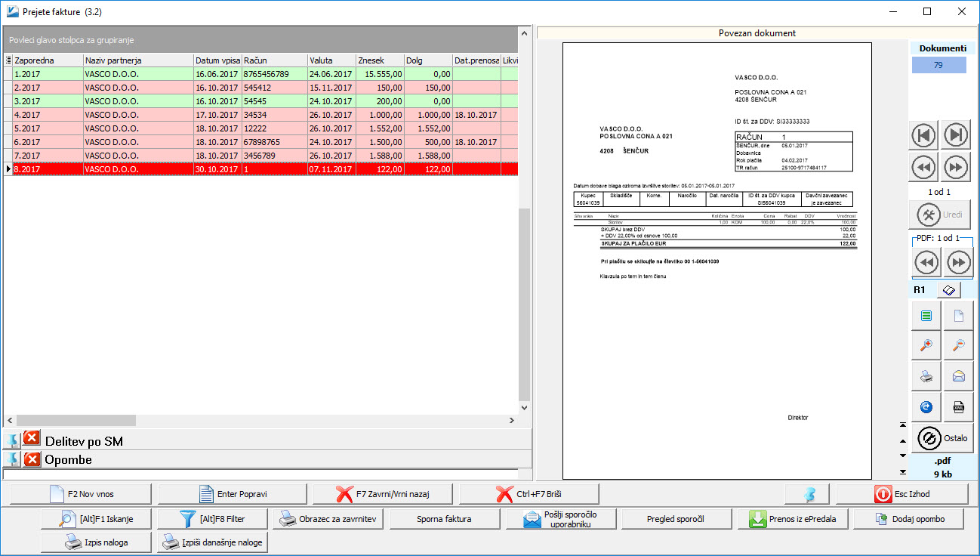Click Prenos iz ePredala button
Viewport: 980px width, 556px height.
click(x=793, y=519)
